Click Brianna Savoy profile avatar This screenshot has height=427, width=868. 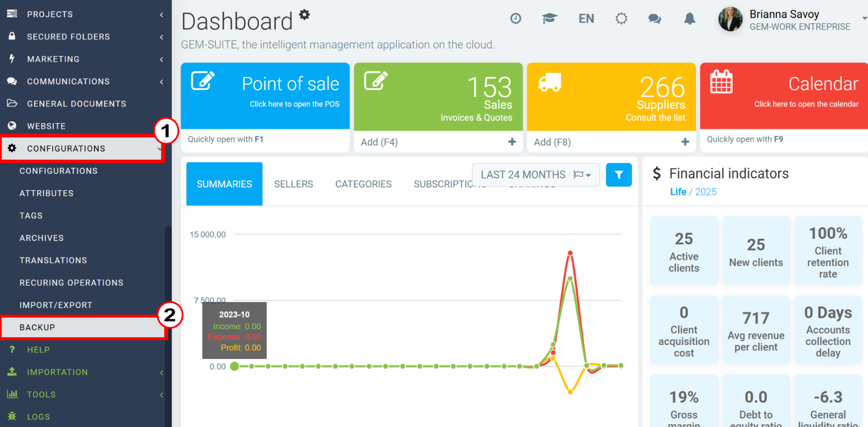click(730, 19)
